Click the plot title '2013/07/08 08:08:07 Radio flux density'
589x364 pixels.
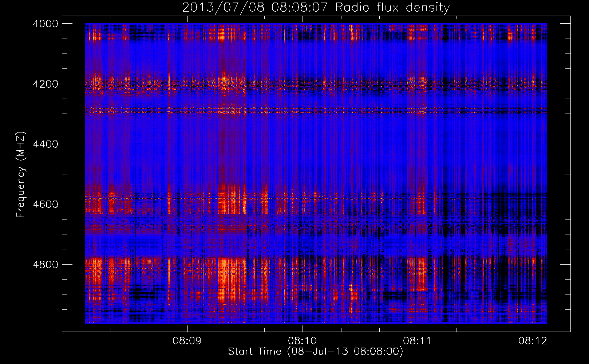click(x=316, y=8)
